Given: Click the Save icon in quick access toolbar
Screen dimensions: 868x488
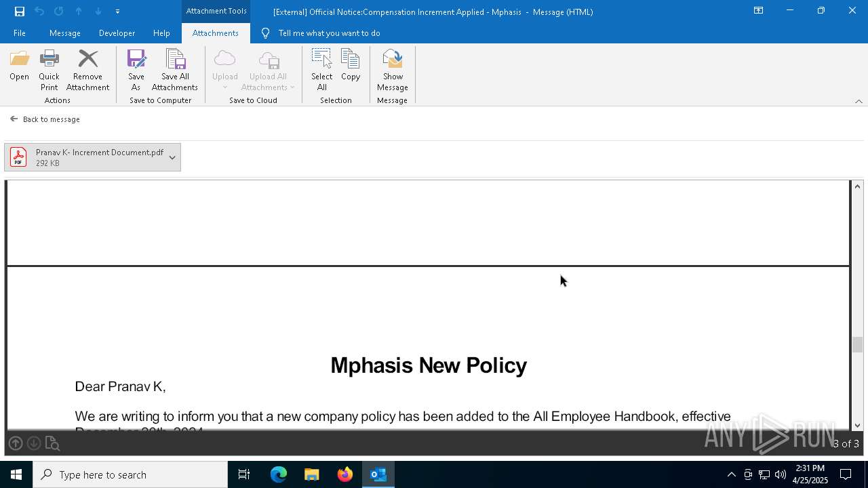Looking at the screenshot, I should pos(20,12).
